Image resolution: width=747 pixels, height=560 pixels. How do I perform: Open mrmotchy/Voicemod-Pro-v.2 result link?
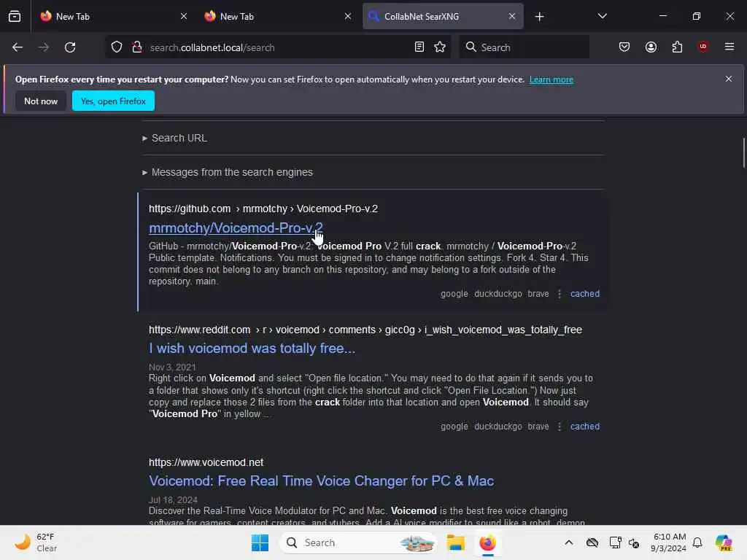click(x=236, y=228)
